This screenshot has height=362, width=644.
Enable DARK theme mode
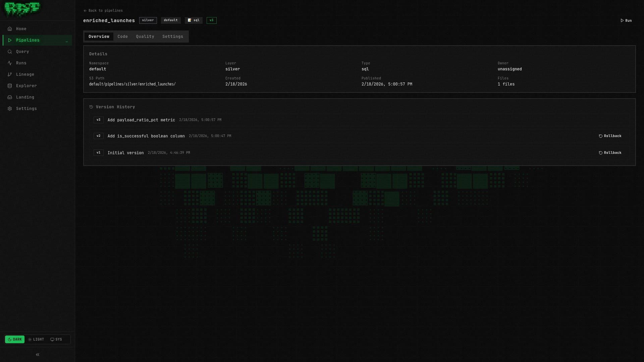pos(15,339)
